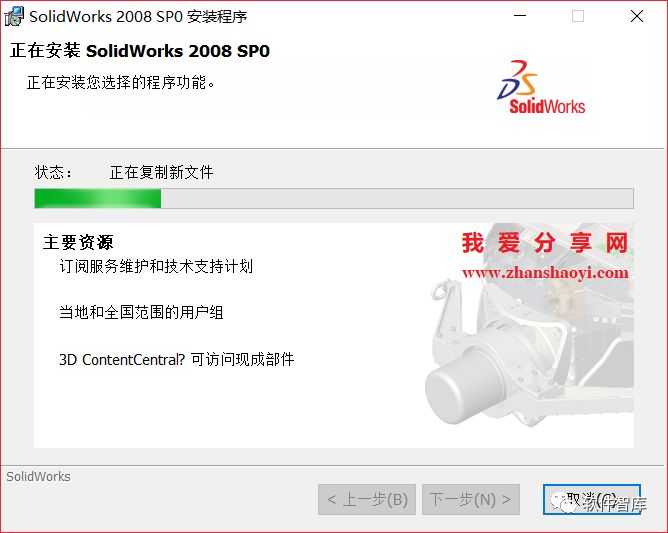668x533 pixels.
Task: Click the installer icon in title bar
Action: tap(14, 17)
